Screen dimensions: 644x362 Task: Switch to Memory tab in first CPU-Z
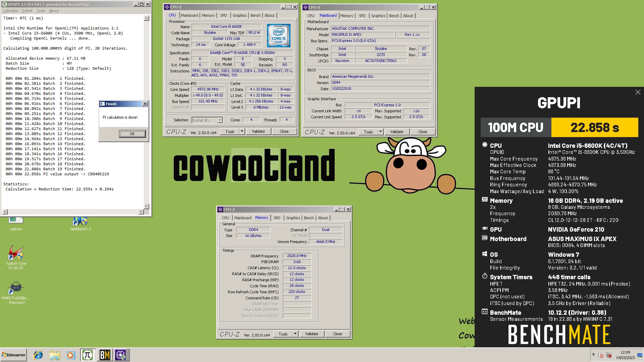[x=208, y=15]
